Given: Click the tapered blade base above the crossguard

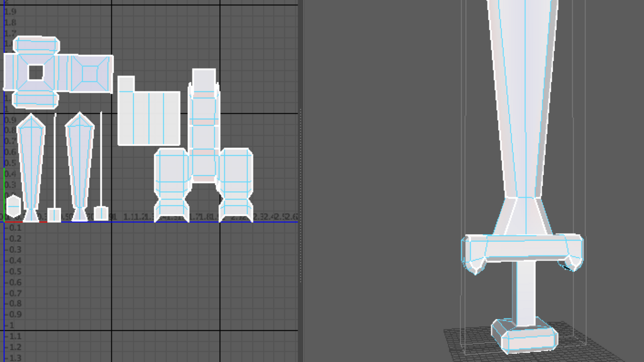Looking at the screenshot, I should point(524,217).
